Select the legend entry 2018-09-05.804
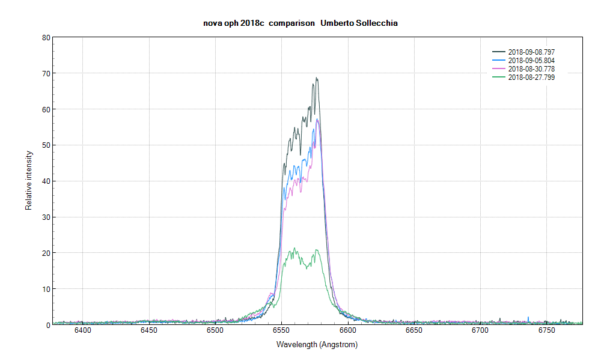The width and height of the screenshot is (601, 364). pyautogui.click(x=531, y=61)
